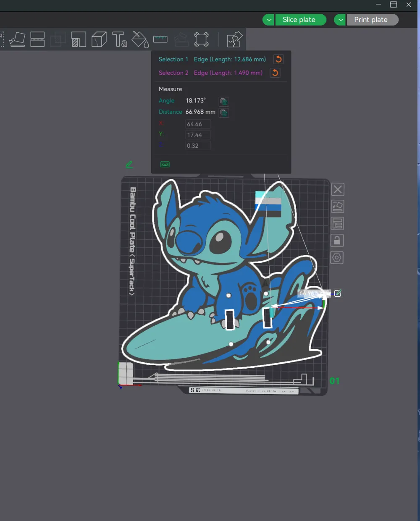Select the Mesh Boolean tool
The image size is (420, 521).
(58, 39)
